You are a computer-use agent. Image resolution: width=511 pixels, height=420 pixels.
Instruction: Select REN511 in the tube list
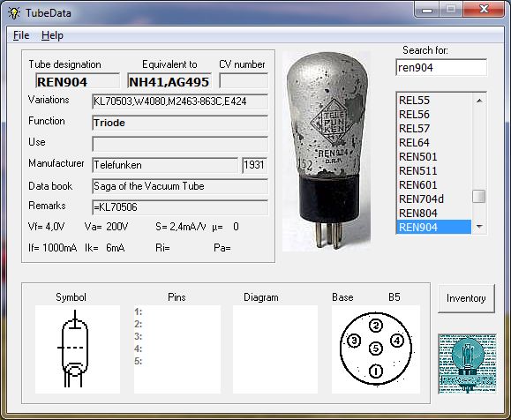click(x=433, y=171)
